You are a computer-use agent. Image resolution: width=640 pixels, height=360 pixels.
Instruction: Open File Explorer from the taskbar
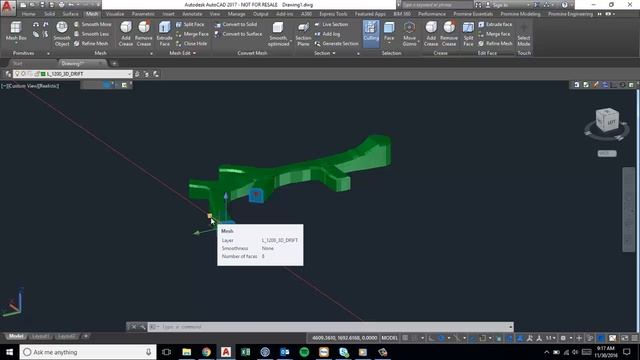tap(187, 352)
